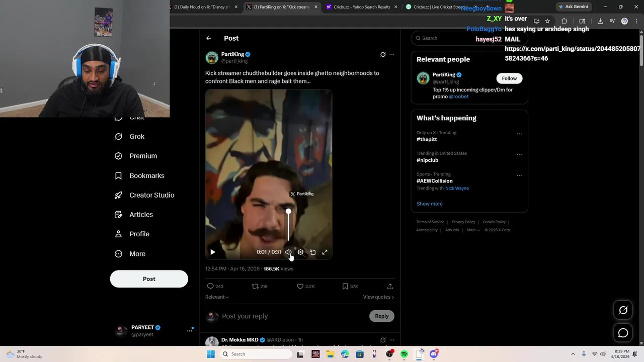The image size is (644, 362).
Task: Open Spotify from the taskbar
Action: [x=405, y=354]
